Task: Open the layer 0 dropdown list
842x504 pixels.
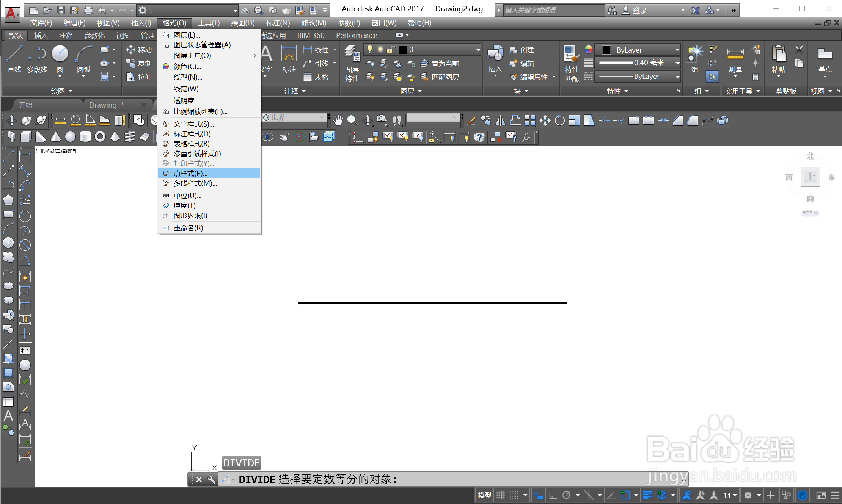Action: [478, 50]
